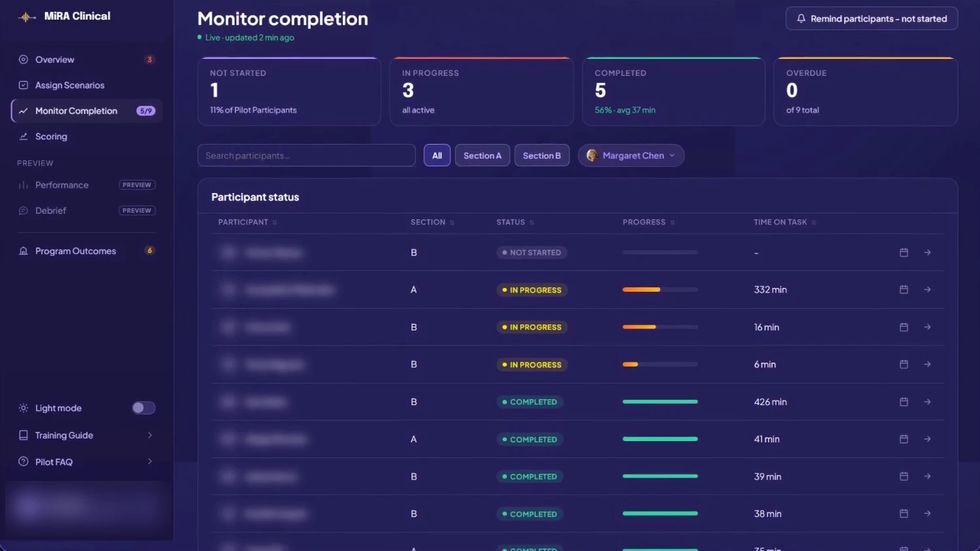Image resolution: width=980 pixels, height=551 pixels.
Task: Go to Overview in the sidebar
Action: [86, 60]
